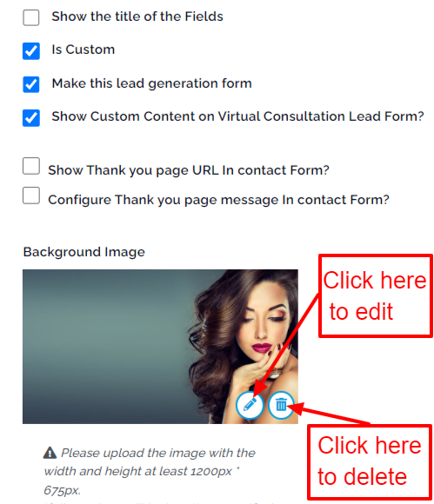This screenshot has width=434, height=504.
Task: Uncheck the Is Custom checkbox
Action: tap(31, 51)
